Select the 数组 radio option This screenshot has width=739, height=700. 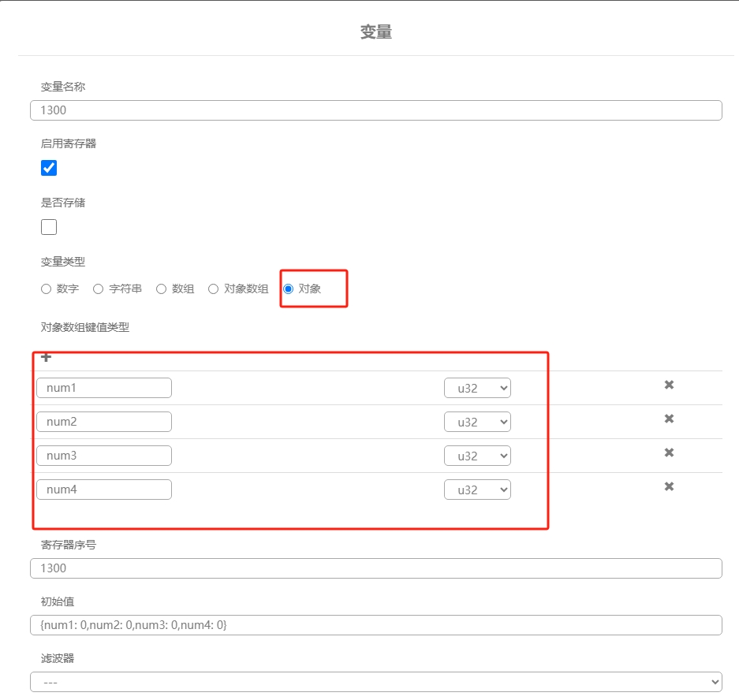161,289
